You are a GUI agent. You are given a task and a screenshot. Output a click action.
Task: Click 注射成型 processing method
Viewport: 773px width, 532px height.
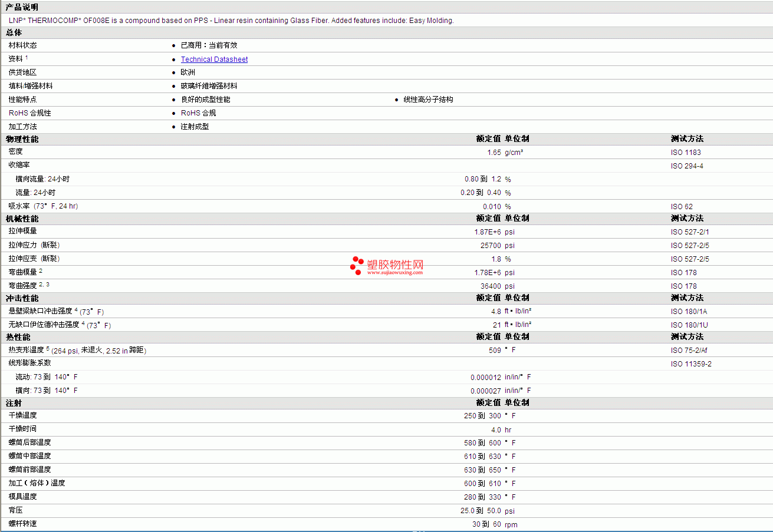[195, 127]
